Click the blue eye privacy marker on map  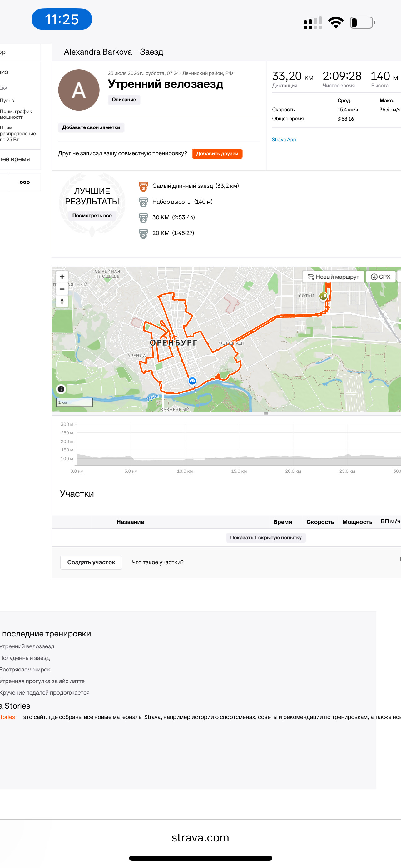coord(192,381)
